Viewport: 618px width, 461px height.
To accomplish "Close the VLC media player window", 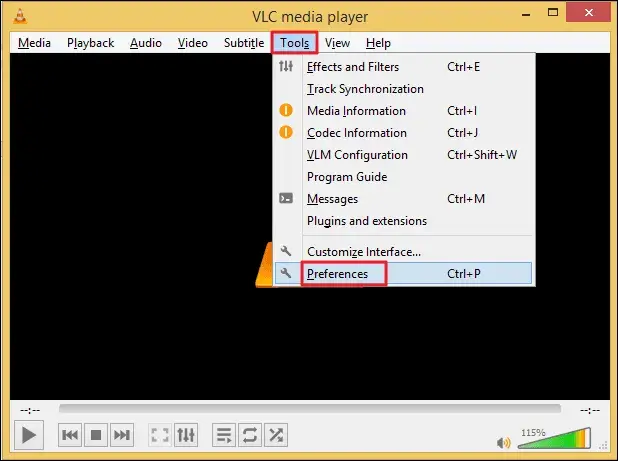I will 589,13.
